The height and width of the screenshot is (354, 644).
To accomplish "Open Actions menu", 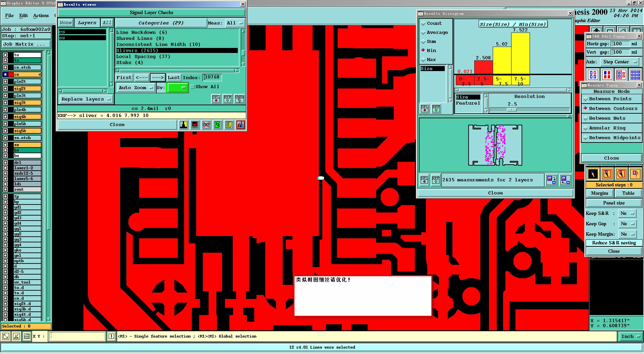I will coord(41,16).
